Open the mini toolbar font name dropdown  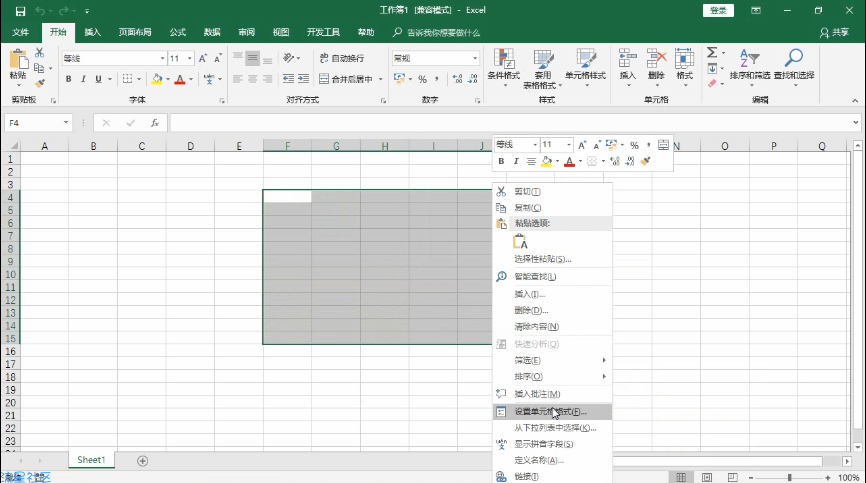tap(535, 145)
